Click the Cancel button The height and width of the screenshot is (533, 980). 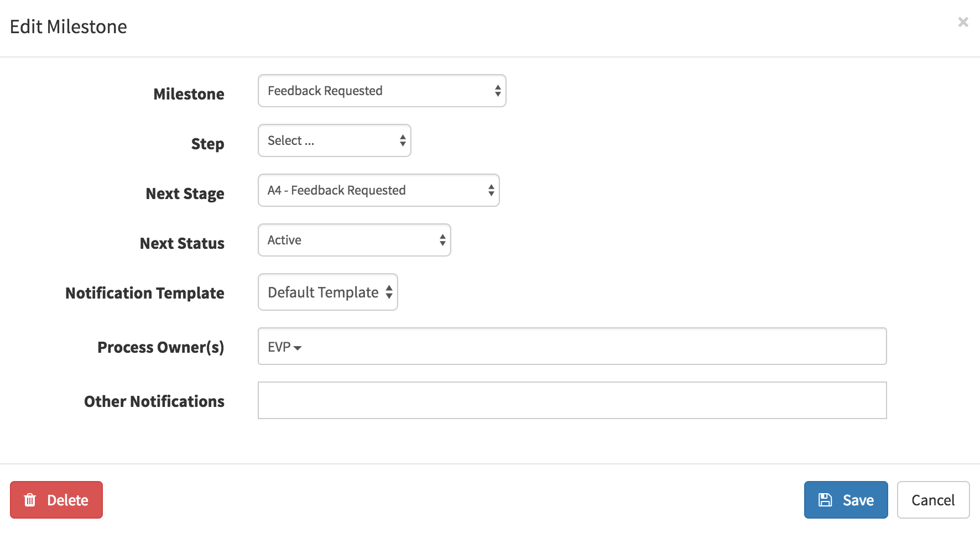pyautogui.click(x=933, y=499)
